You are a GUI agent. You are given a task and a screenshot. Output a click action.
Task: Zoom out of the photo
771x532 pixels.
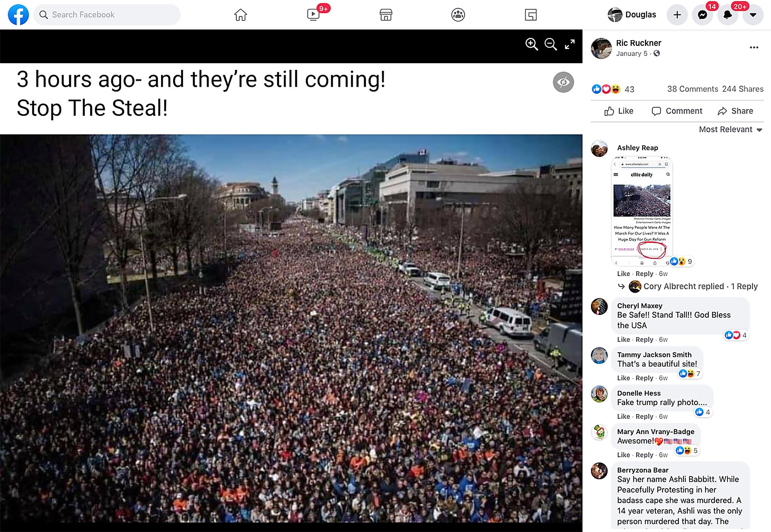(x=550, y=44)
